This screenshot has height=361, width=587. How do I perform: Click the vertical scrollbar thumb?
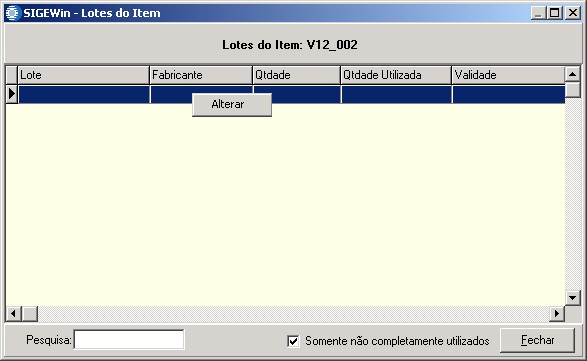click(x=572, y=90)
